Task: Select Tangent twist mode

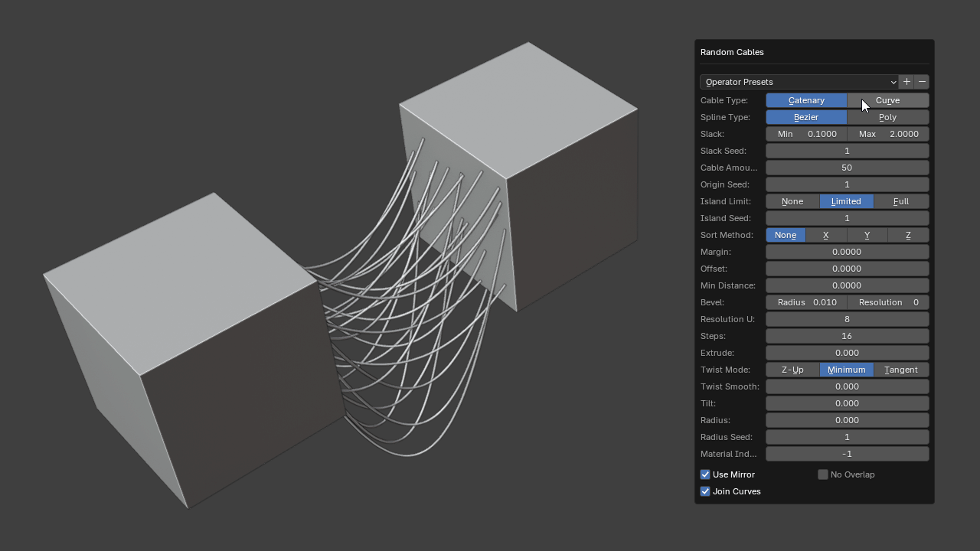Action: [901, 370]
